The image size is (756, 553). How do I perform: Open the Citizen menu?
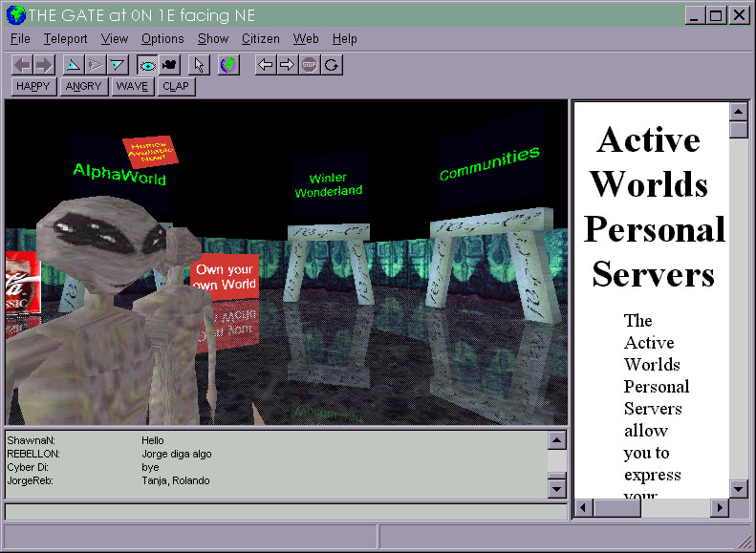(260, 39)
